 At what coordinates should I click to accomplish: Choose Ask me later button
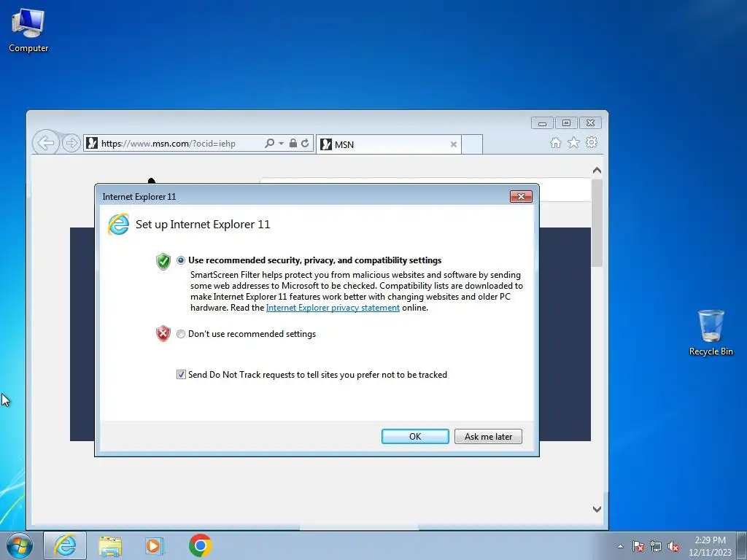pos(488,437)
